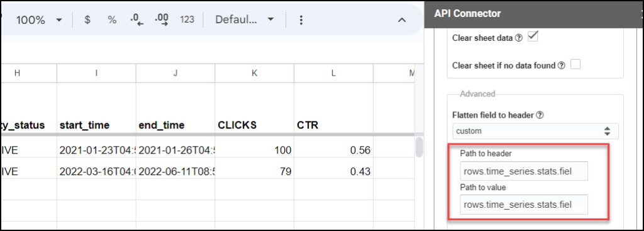Select column I header
The height and width of the screenshot is (231, 644).
point(96,73)
